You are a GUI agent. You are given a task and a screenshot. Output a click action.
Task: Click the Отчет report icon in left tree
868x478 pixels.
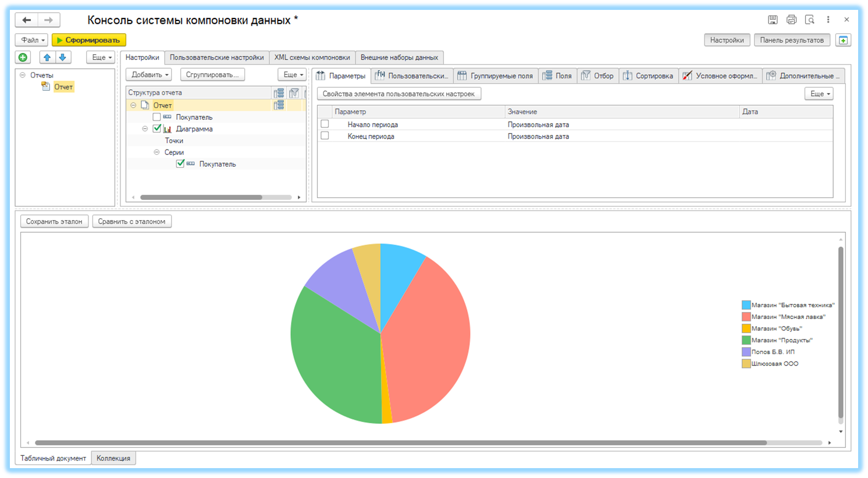point(45,86)
